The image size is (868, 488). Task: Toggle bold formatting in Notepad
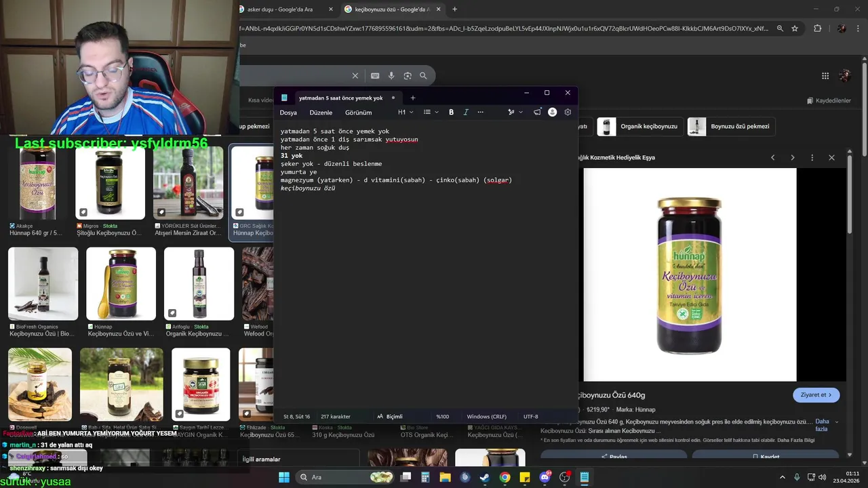451,113
